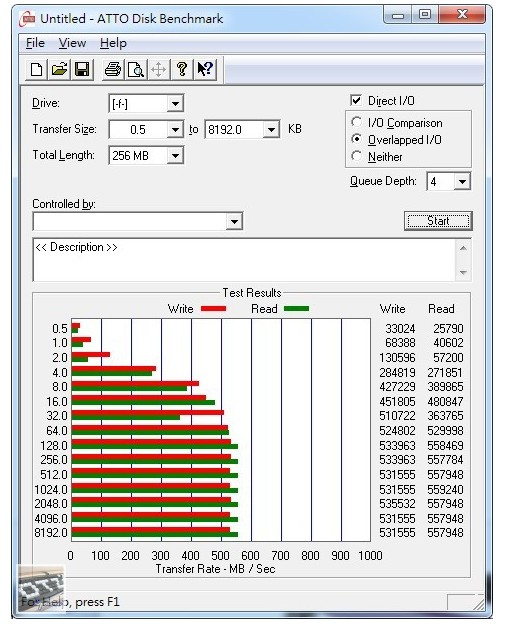Open the Controlled by dropdown

coord(138,221)
